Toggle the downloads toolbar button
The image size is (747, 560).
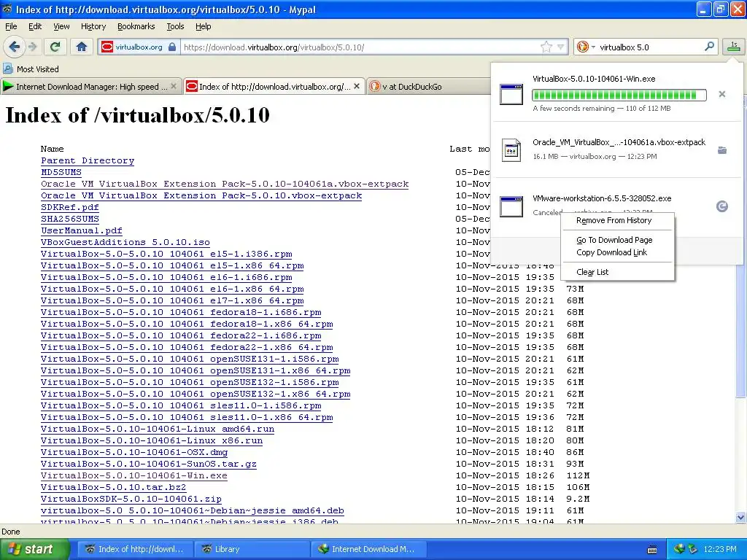pyautogui.click(x=734, y=47)
